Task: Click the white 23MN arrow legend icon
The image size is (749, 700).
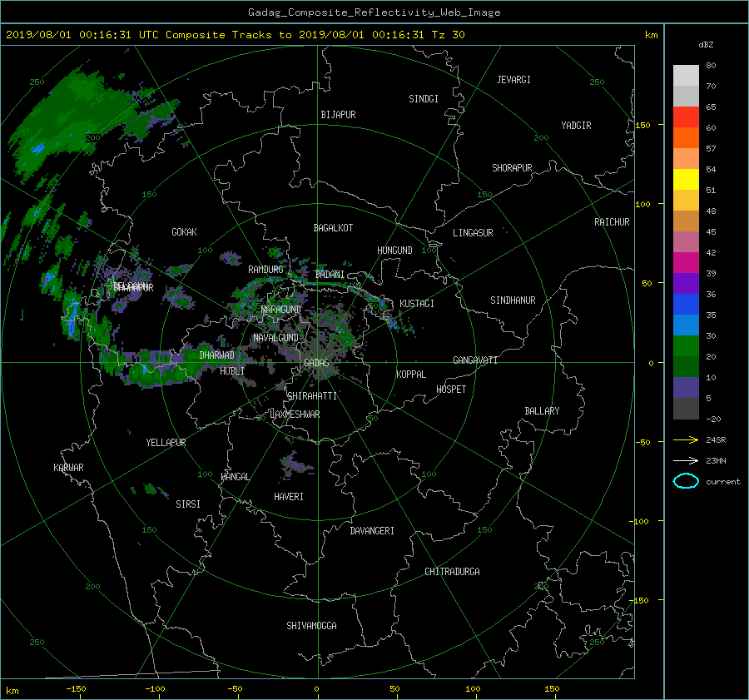Action: (686, 460)
